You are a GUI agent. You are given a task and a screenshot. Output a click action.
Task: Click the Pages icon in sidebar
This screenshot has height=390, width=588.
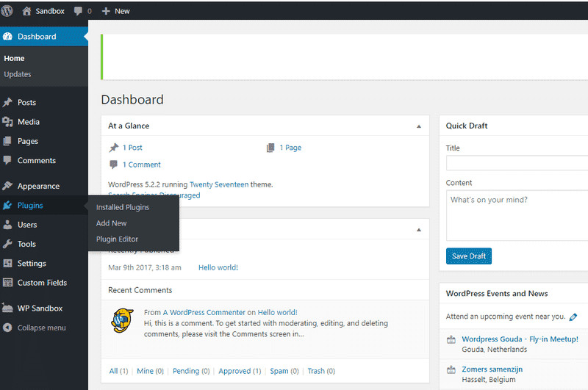click(7, 141)
